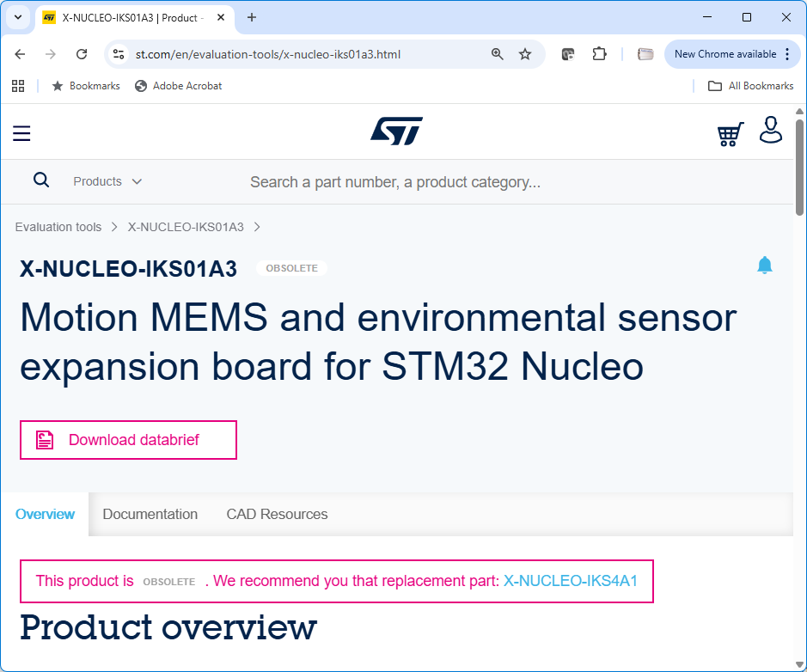This screenshot has width=807, height=672.
Task: Switch to the CAD Resources tab
Action: [x=277, y=515]
